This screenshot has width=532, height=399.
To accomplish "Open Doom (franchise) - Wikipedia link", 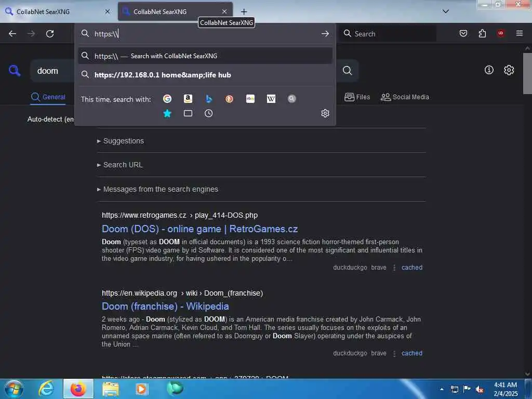I will coord(165,307).
